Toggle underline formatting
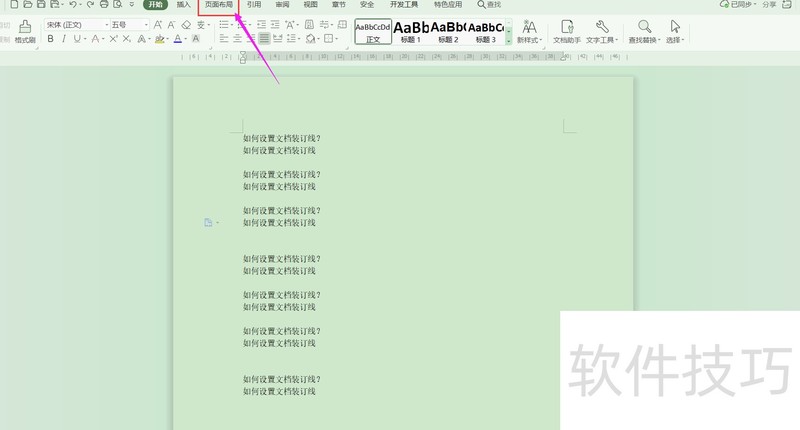The image size is (800, 430). click(77, 39)
